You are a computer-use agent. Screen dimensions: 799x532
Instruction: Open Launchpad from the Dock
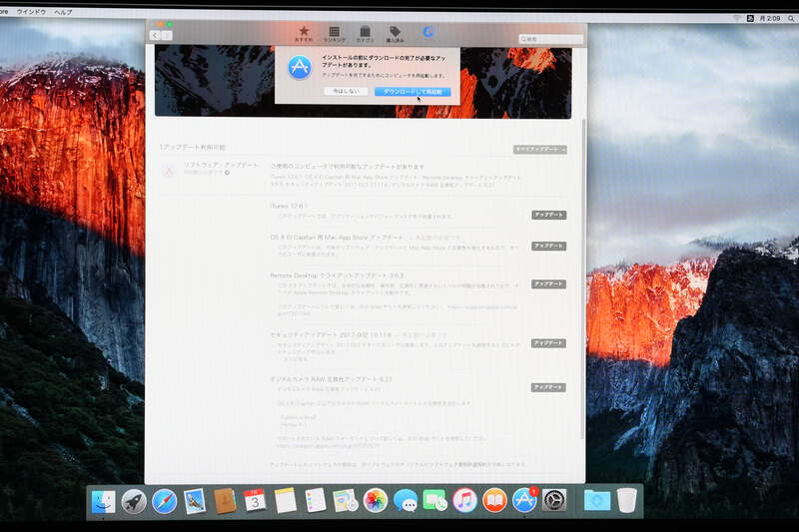click(x=134, y=502)
